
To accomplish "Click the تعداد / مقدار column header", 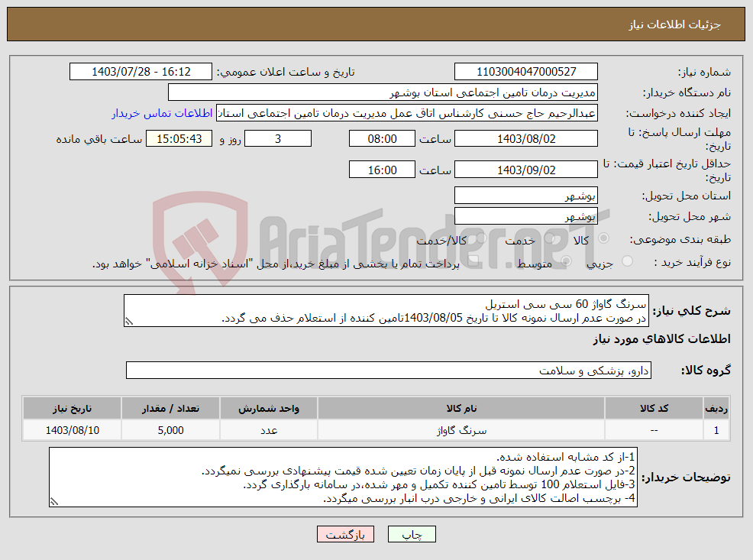I will coord(170,408).
